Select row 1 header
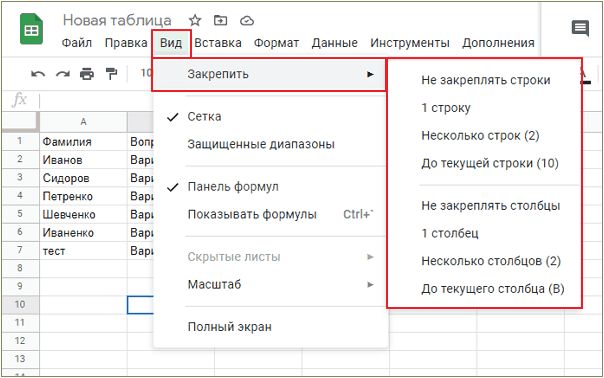The image size is (604, 378). click(x=20, y=141)
